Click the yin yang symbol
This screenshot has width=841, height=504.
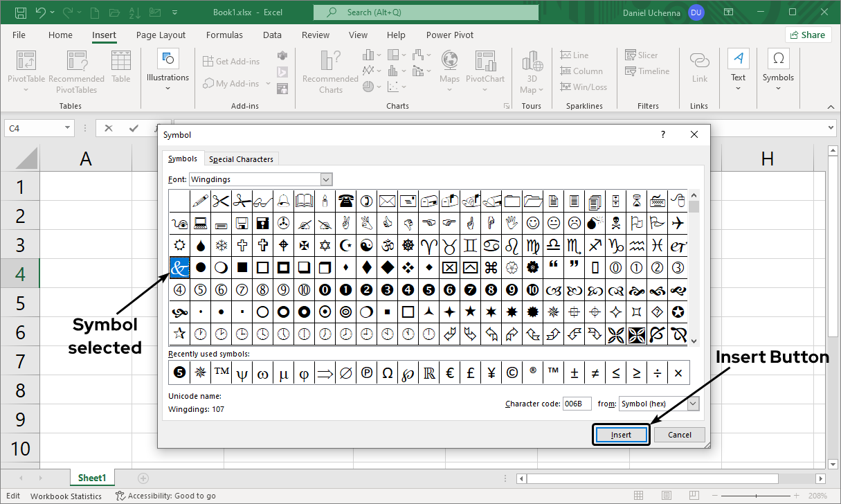(x=367, y=246)
